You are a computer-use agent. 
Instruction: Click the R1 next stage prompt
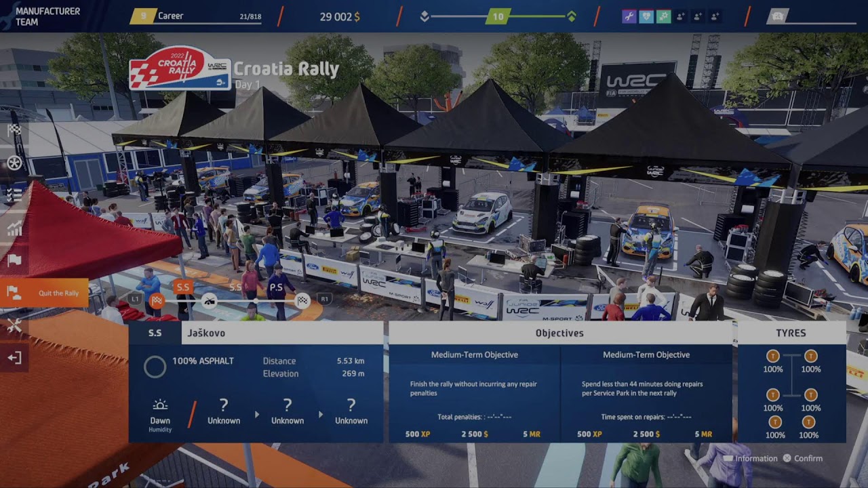(324, 299)
